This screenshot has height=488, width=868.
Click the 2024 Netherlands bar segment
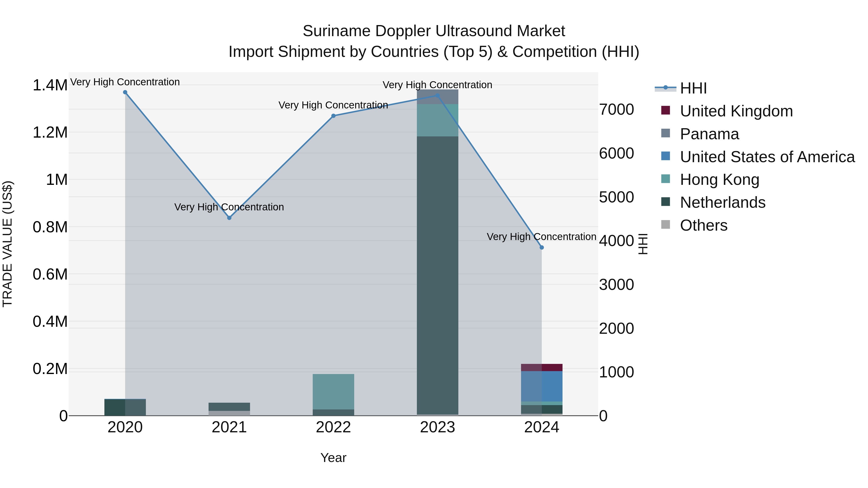point(542,409)
